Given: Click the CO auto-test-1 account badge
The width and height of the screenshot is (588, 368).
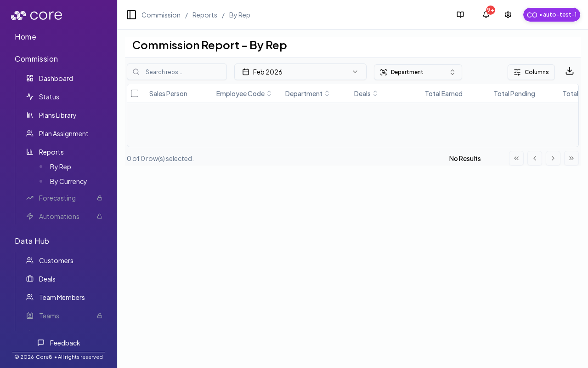Looking at the screenshot, I should (551, 14).
